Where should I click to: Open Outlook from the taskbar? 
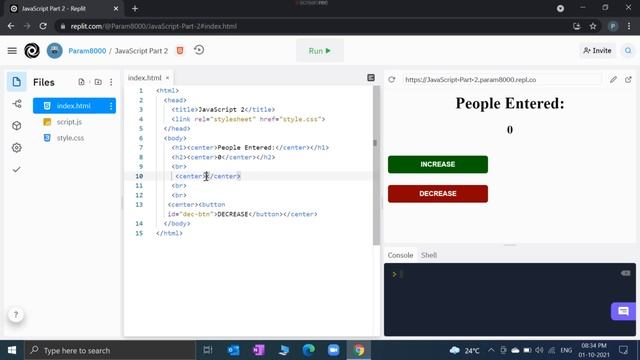233,350
